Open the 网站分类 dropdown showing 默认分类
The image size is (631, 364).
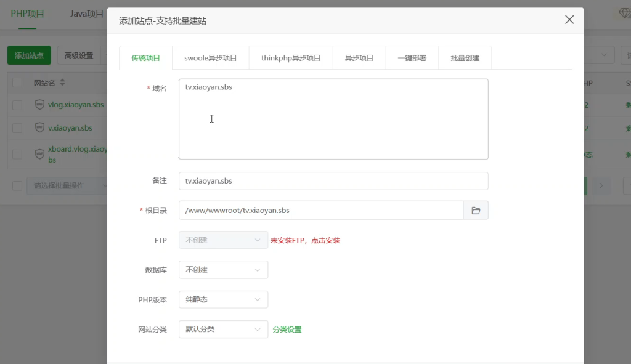pyautogui.click(x=223, y=330)
